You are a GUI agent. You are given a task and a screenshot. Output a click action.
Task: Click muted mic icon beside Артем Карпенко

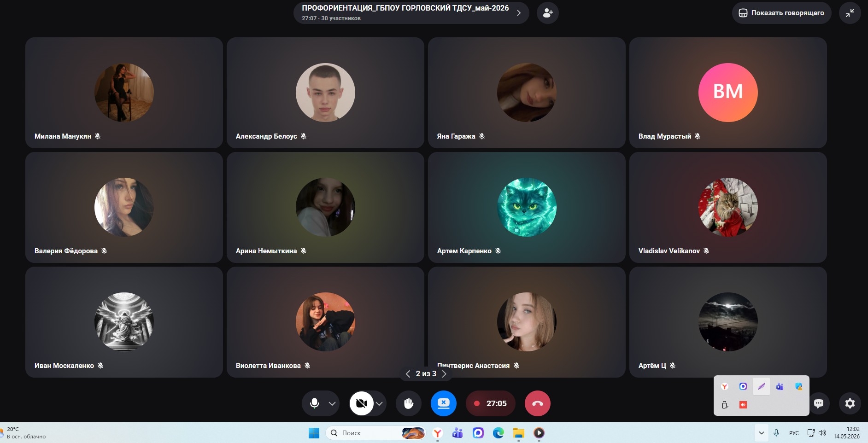[x=498, y=251]
